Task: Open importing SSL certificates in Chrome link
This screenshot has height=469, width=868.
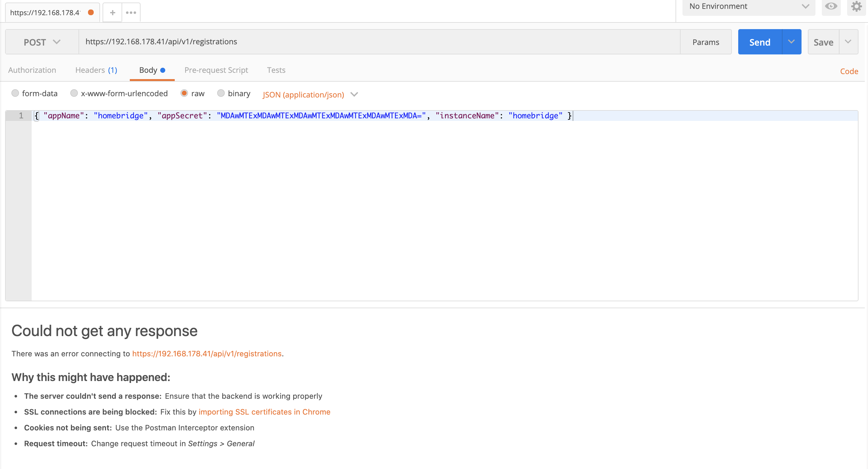Action: (x=264, y=412)
